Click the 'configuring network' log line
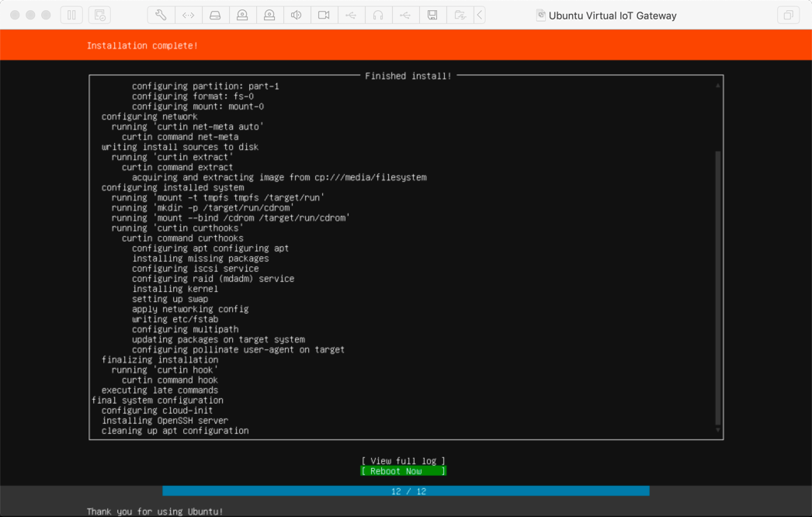 150,116
